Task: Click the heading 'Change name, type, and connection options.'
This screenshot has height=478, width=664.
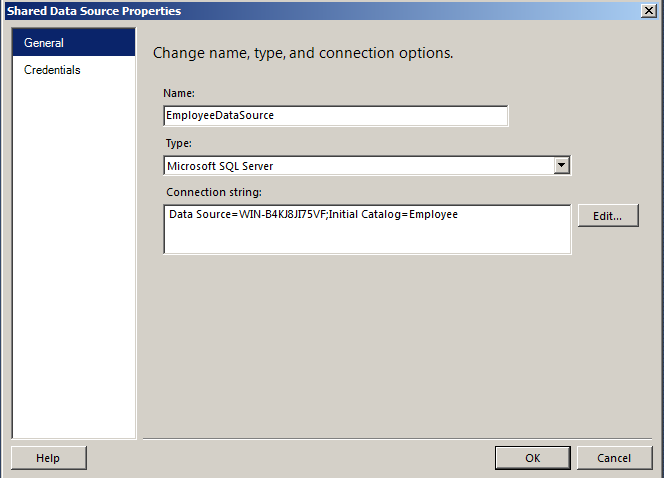Action: [303, 53]
